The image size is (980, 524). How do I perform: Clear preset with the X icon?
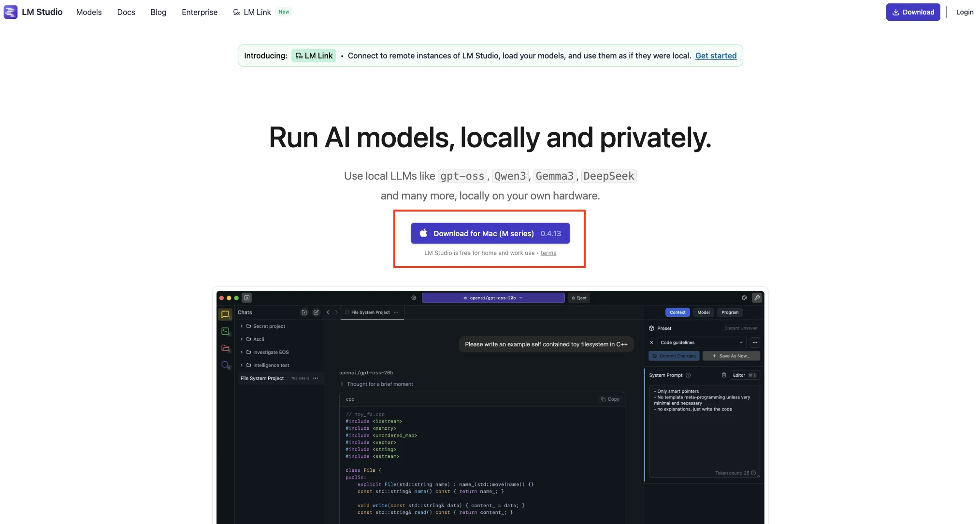[651, 343]
